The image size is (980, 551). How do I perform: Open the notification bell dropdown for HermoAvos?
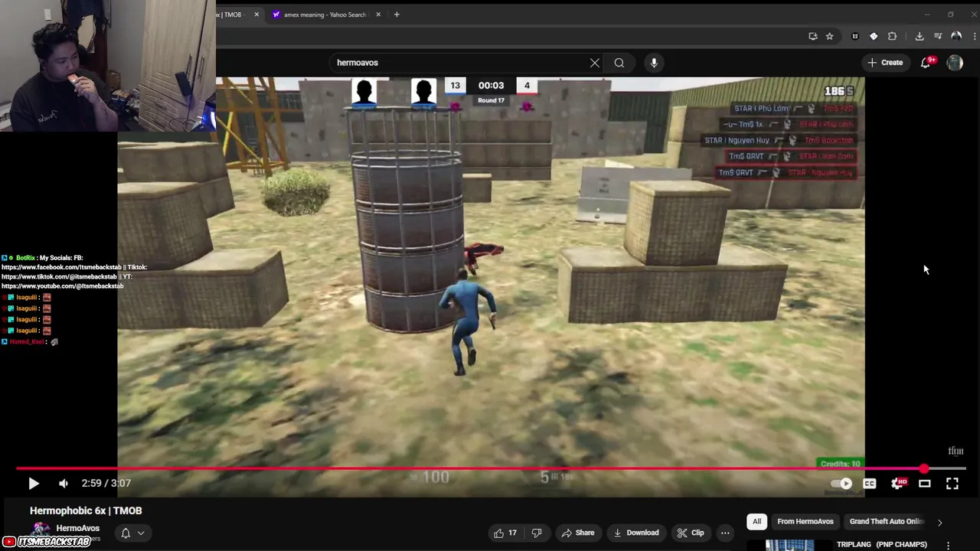[x=132, y=533]
